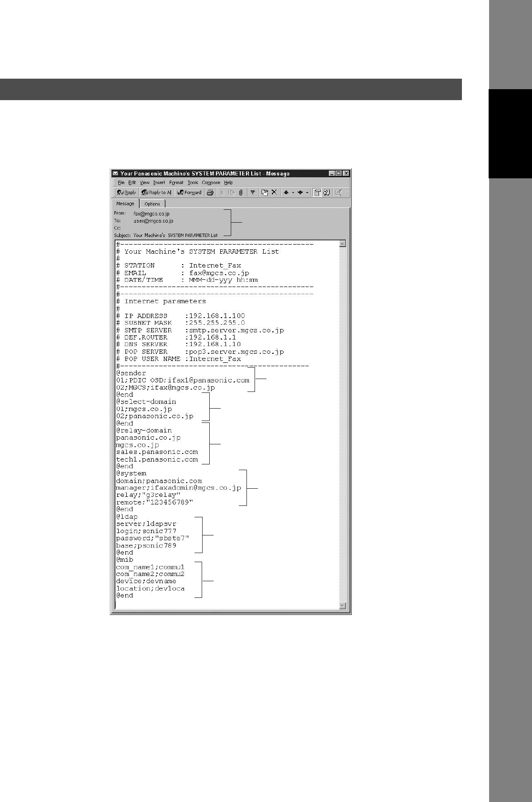Click the remote;"123456789" line

(155, 503)
